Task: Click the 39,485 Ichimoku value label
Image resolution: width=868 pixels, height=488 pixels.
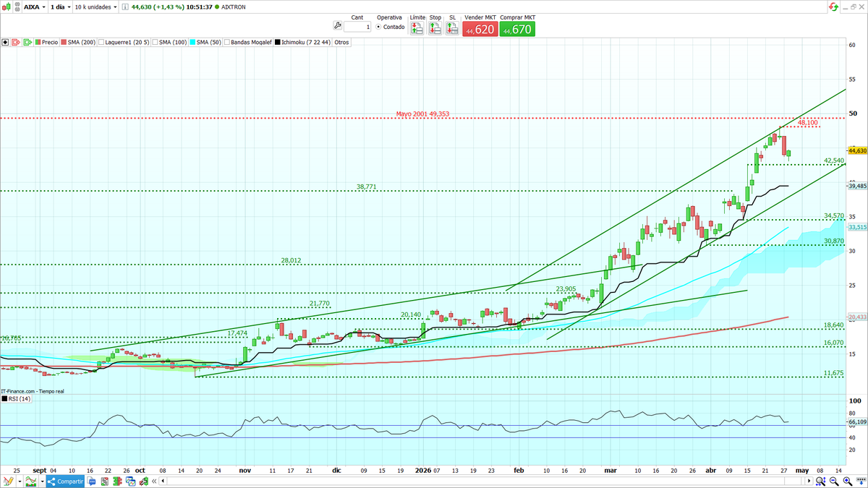Action: [857, 186]
